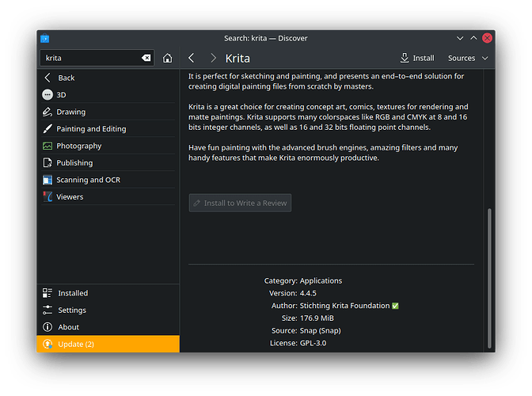Minimize the Discover window
Image resolution: width=532 pixels, height=396 pixels.
point(460,38)
